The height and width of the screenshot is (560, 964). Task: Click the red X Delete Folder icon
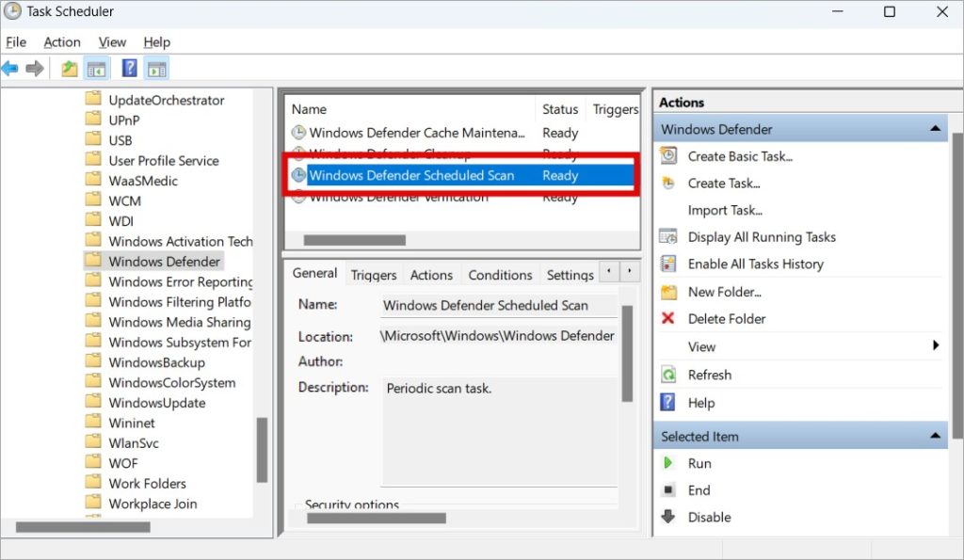pyautogui.click(x=667, y=318)
